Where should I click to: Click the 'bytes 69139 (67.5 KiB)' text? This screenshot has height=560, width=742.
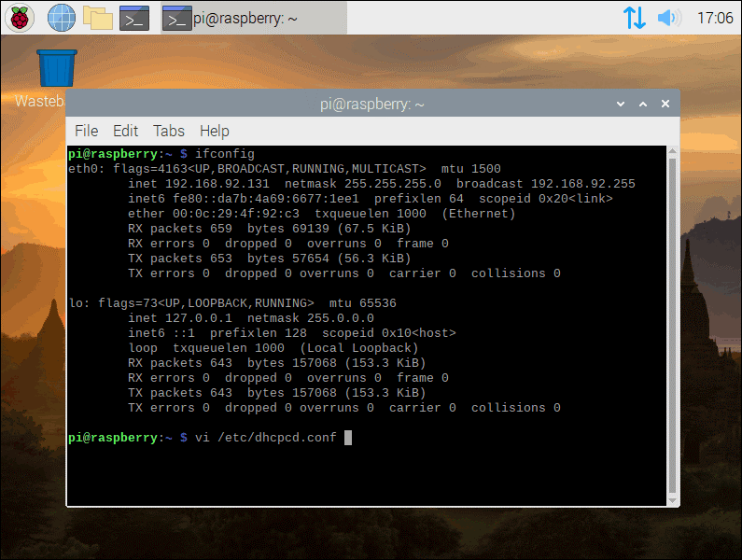click(329, 228)
